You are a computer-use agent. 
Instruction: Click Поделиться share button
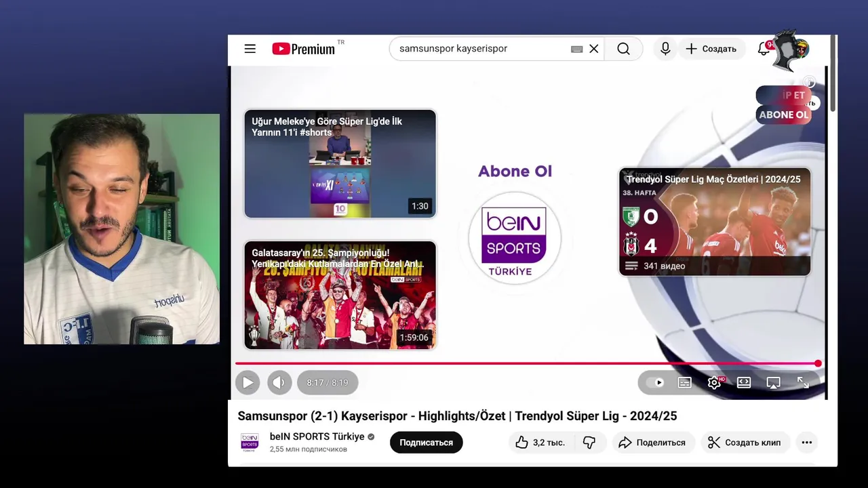(652, 443)
